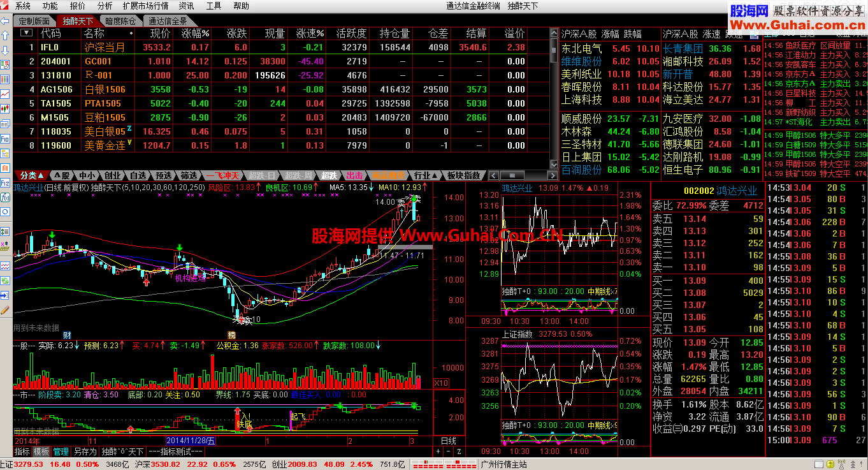Select the 自选 tab
The width and height of the screenshot is (868, 470).
click(138, 175)
